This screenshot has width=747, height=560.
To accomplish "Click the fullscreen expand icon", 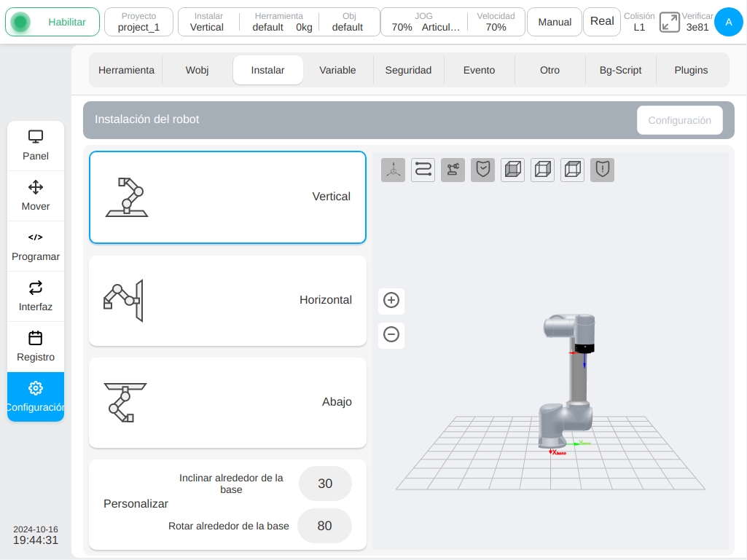I will [669, 23].
